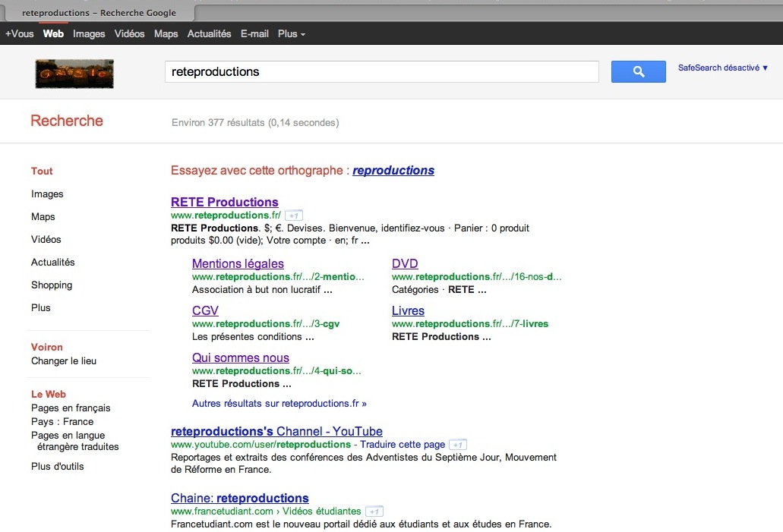The width and height of the screenshot is (783, 532).
Task: Select Web in the top navigation bar
Action: [x=53, y=33]
